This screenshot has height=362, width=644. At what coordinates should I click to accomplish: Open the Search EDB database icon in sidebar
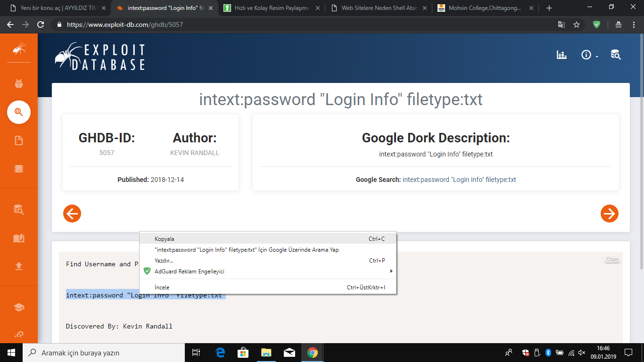[19, 210]
